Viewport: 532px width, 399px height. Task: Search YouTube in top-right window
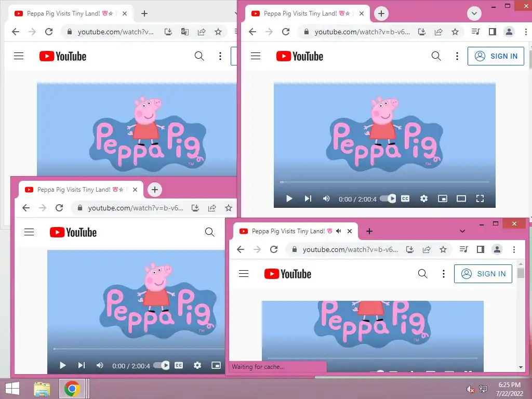(x=436, y=56)
